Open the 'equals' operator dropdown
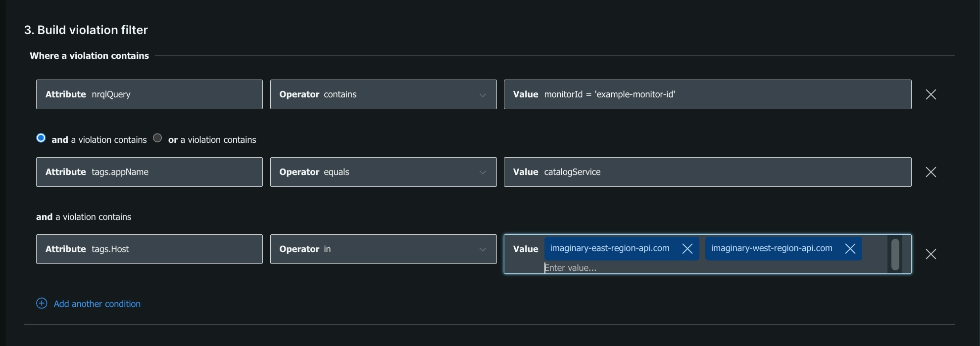The width and height of the screenshot is (980, 346). coord(383,172)
